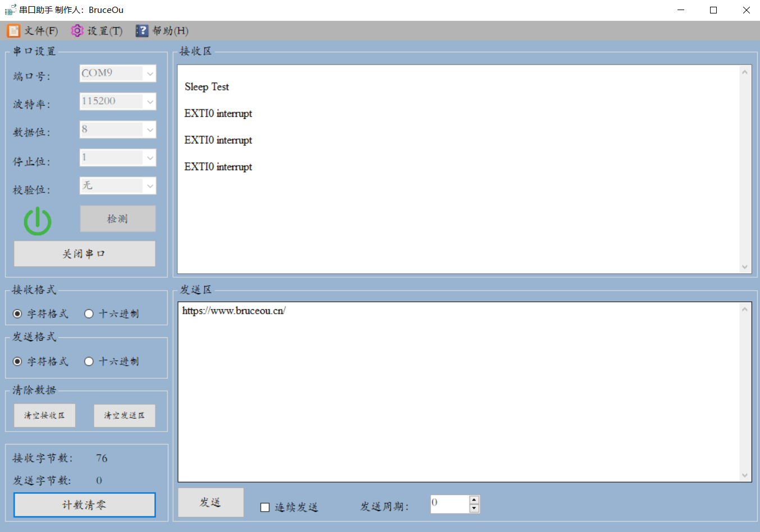Image resolution: width=760 pixels, height=532 pixels.
Task: Click the 接收区 scrollbar down arrow
Action: (x=745, y=267)
